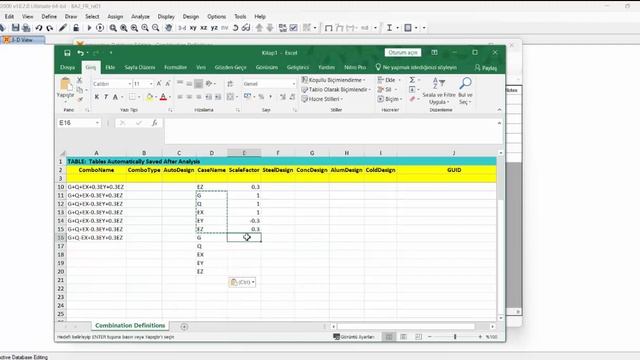640x360 pixels.
Task: Click the new sheet plus icon
Action: click(x=184, y=327)
